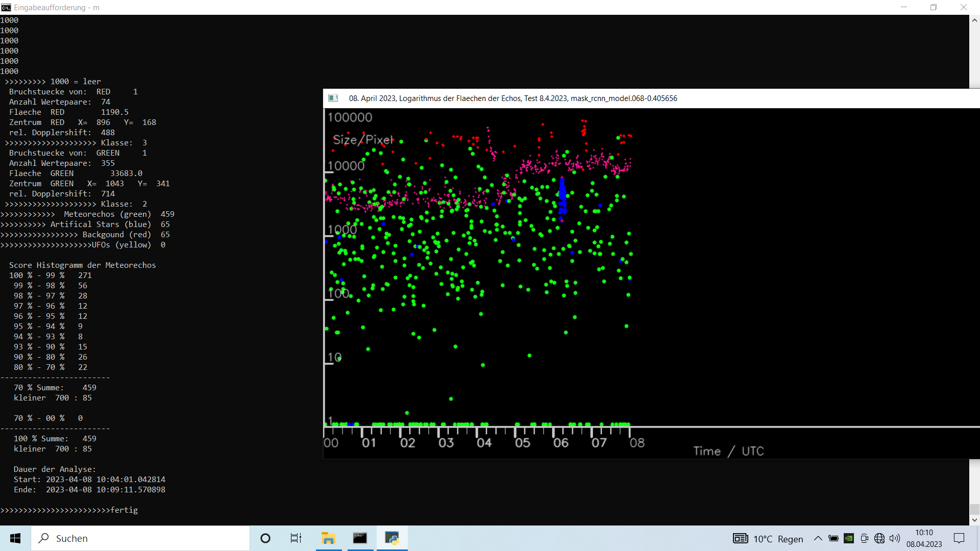Click the 'Size/Pixel' axis label in plot
Viewport: 980px width, 551px height.
pyautogui.click(x=363, y=140)
